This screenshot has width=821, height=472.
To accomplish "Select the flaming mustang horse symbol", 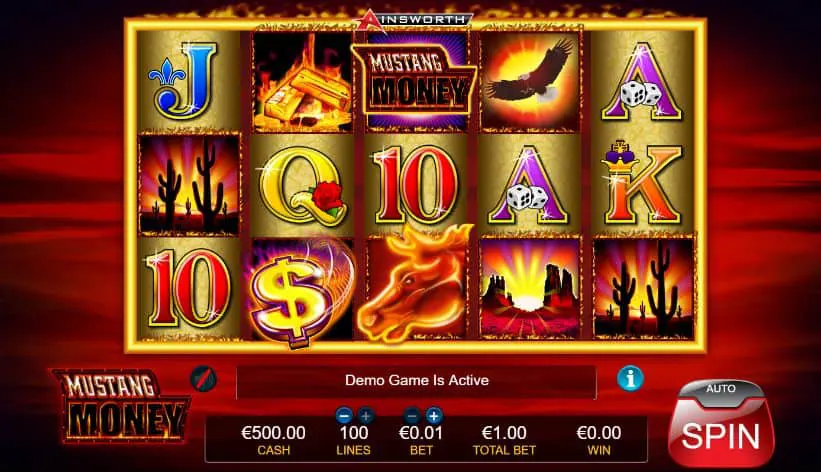I will click(x=416, y=286).
